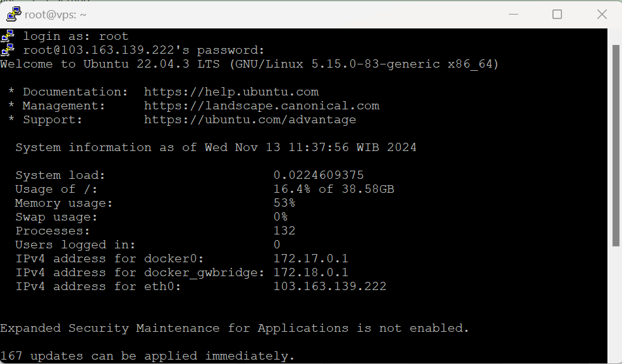
Task: Click the eth0 IP address 103.163.139.222
Action: 329,286
